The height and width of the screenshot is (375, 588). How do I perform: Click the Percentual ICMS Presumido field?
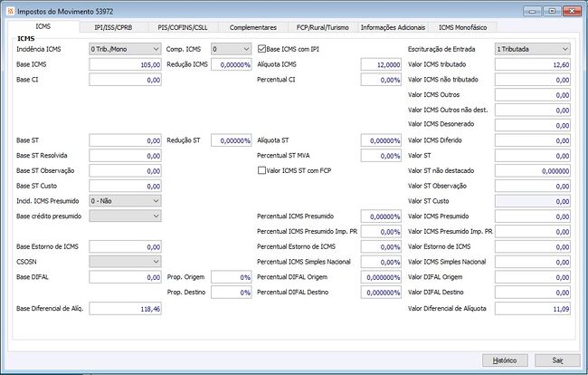pyautogui.click(x=381, y=216)
